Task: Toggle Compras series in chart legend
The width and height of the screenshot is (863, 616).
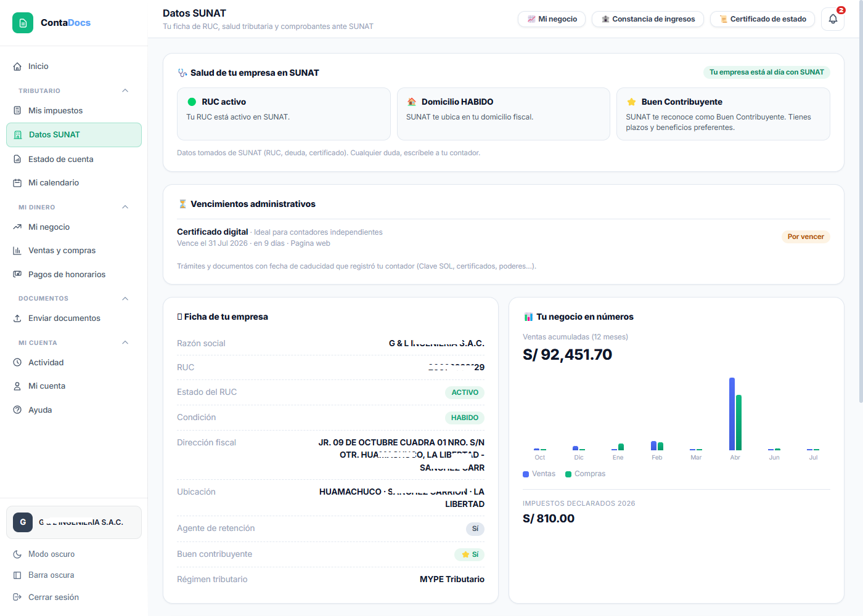Action: pyautogui.click(x=585, y=474)
